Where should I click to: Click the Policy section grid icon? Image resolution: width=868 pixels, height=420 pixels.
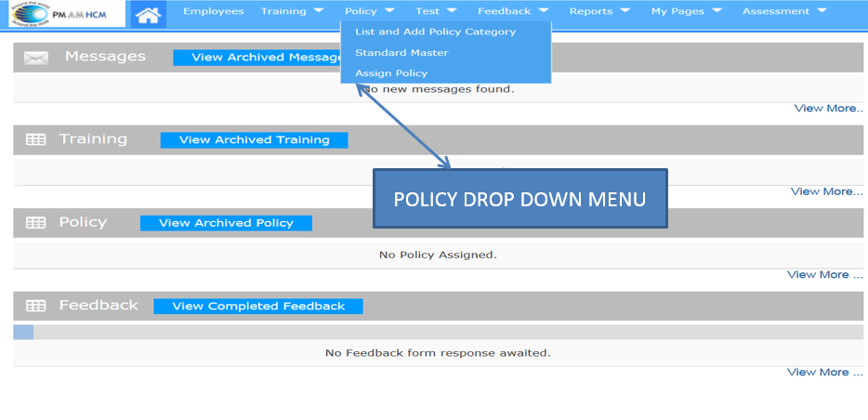(x=36, y=223)
